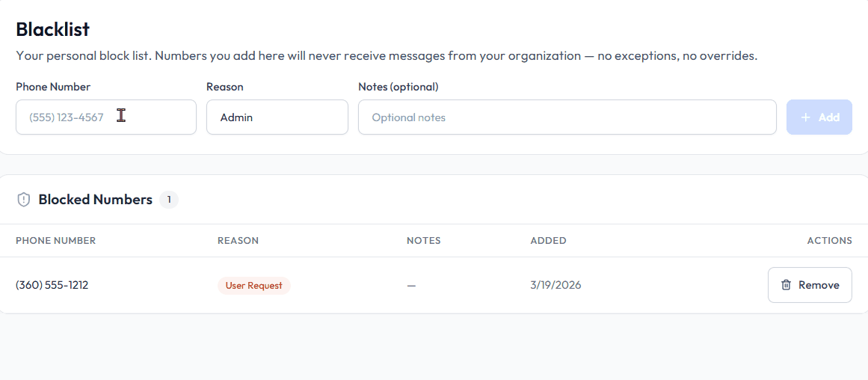Click the 3/19/2026 added date
868x380 pixels.
click(555, 285)
